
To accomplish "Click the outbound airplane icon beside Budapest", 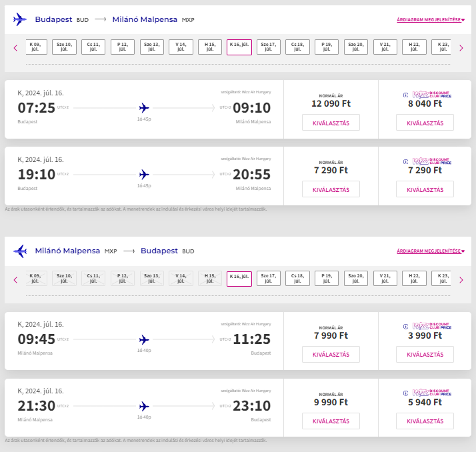I will (x=20, y=19).
